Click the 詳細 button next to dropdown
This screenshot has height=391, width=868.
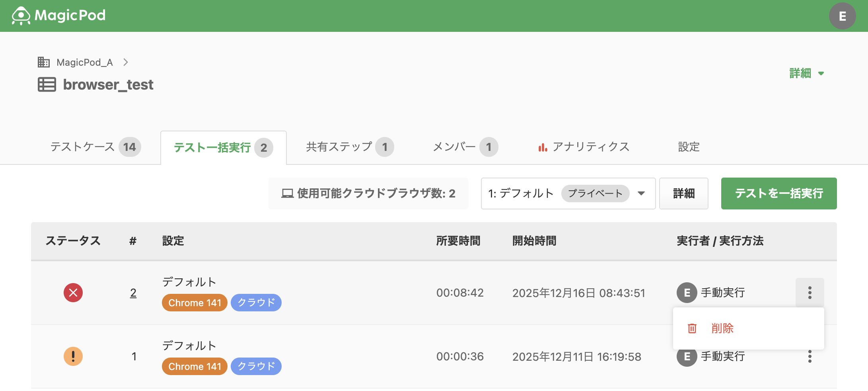pos(683,194)
